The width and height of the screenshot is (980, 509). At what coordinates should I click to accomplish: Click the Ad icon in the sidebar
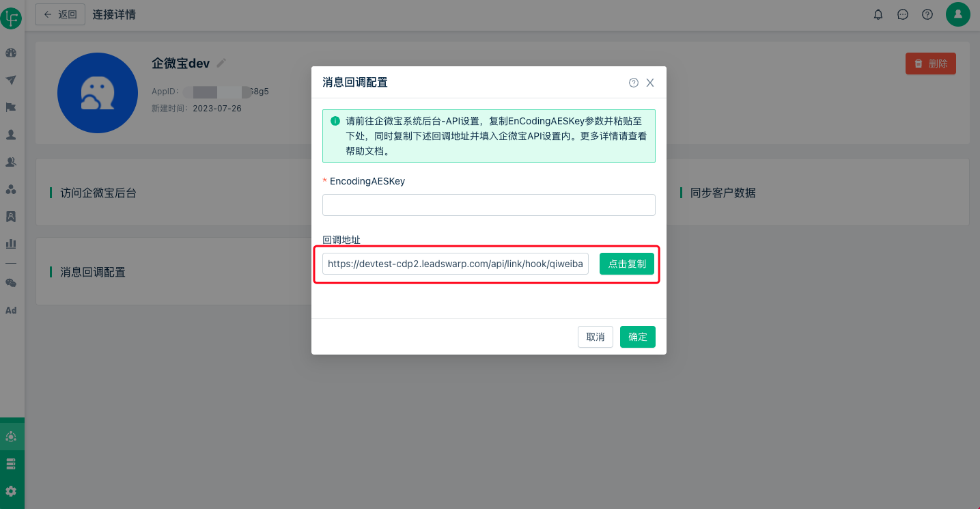[11, 310]
